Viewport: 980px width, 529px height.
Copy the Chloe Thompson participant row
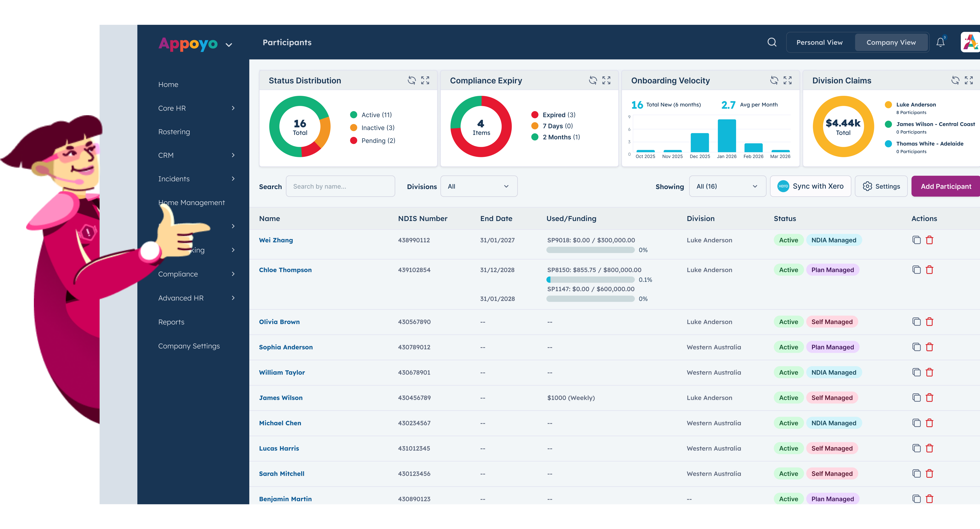coord(916,270)
